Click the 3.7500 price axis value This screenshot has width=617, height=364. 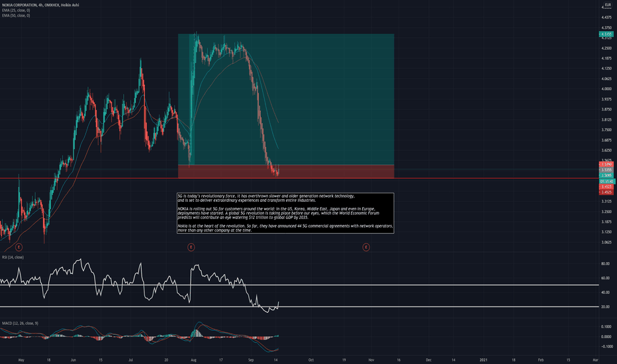point(606,130)
